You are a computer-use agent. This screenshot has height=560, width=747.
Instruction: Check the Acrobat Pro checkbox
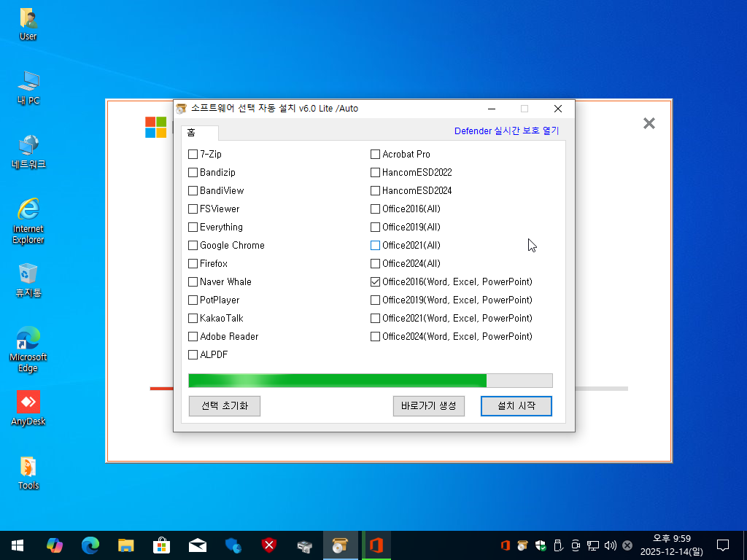tap(376, 155)
